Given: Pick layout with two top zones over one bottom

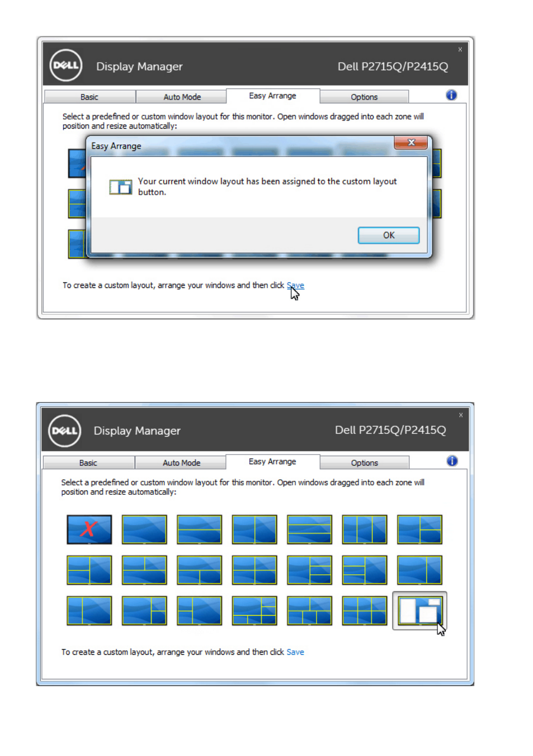Looking at the screenshot, I should tap(144, 570).
